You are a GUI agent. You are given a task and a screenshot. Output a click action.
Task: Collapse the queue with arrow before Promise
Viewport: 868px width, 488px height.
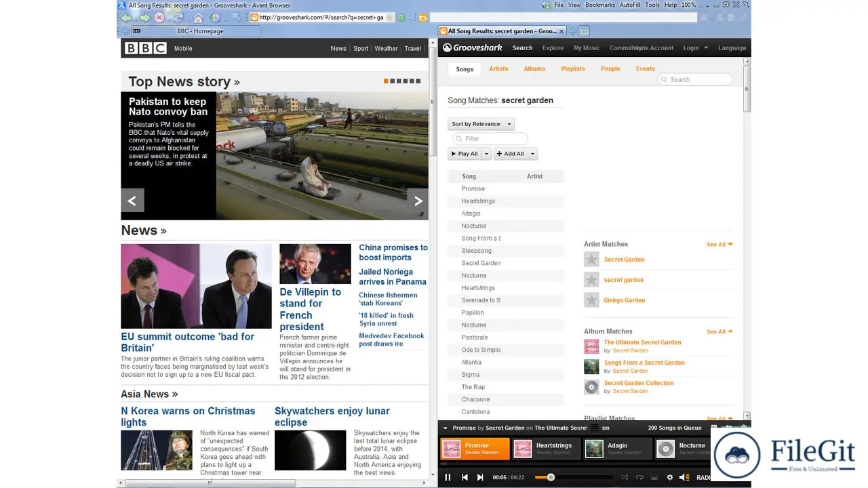pyautogui.click(x=446, y=428)
